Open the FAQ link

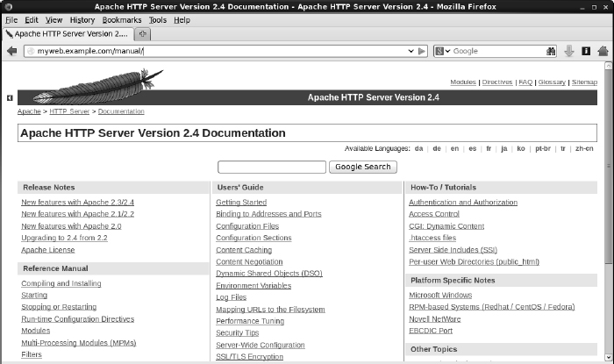(525, 82)
